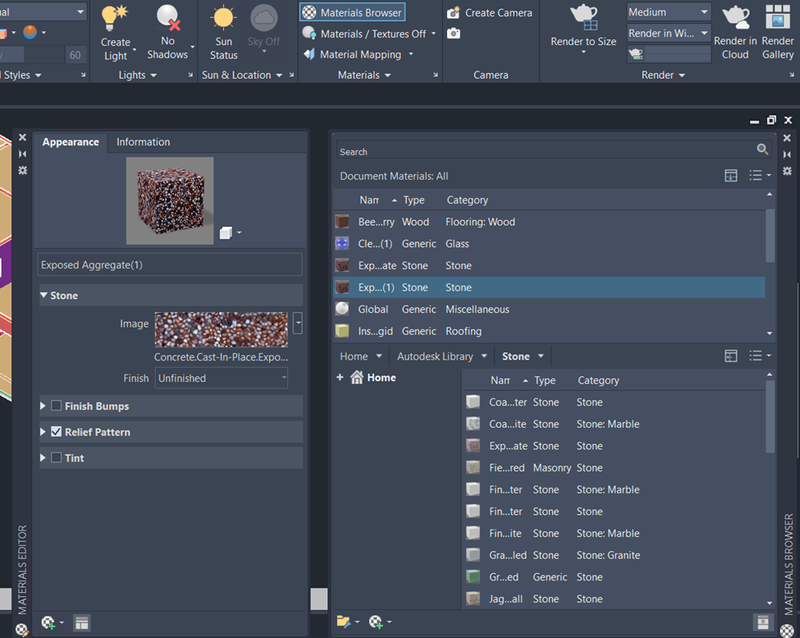Click Materials / Textures Off icon
The image size is (800, 638).
pos(309,34)
